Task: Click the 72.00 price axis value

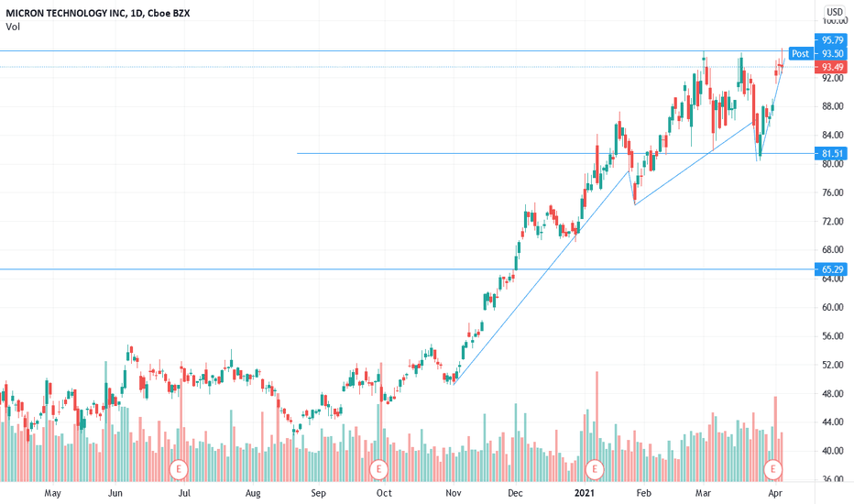Action: coord(832,221)
